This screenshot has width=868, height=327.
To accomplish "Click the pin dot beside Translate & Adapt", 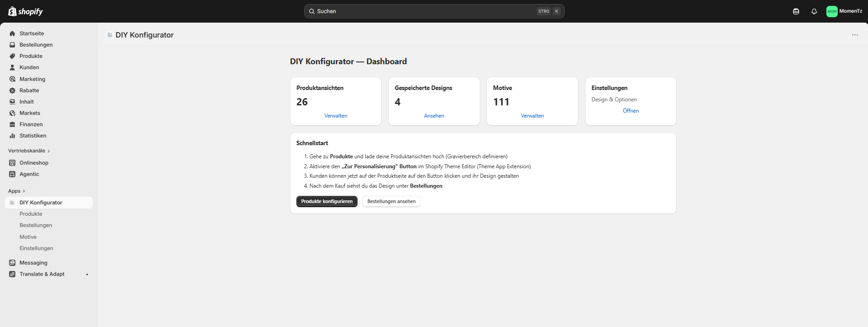I will (87, 274).
